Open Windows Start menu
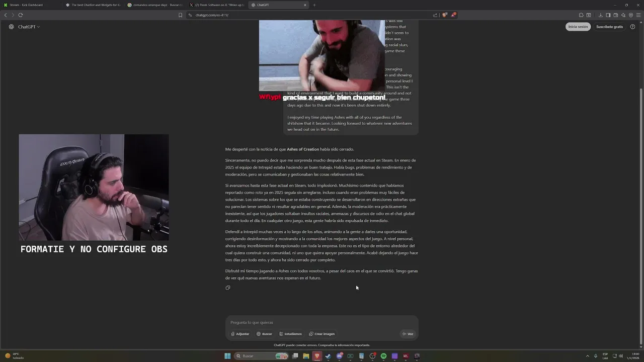The image size is (644, 362). (227, 356)
